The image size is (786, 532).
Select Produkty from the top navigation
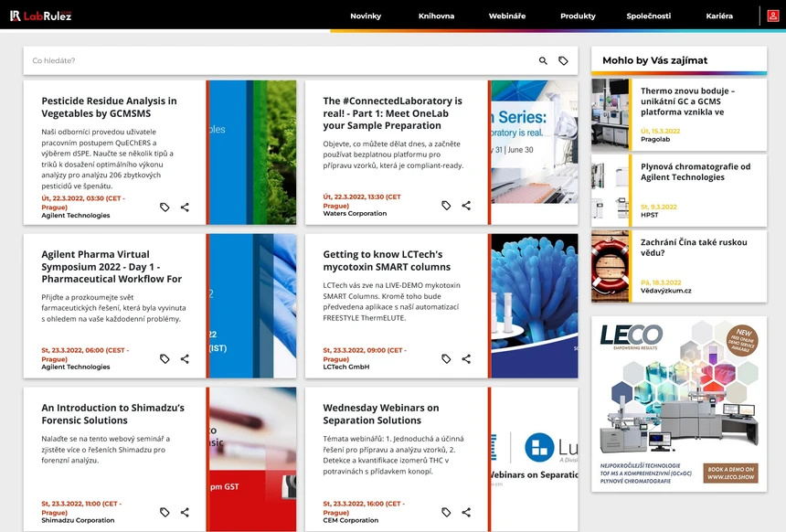pyautogui.click(x=578, y=16)
